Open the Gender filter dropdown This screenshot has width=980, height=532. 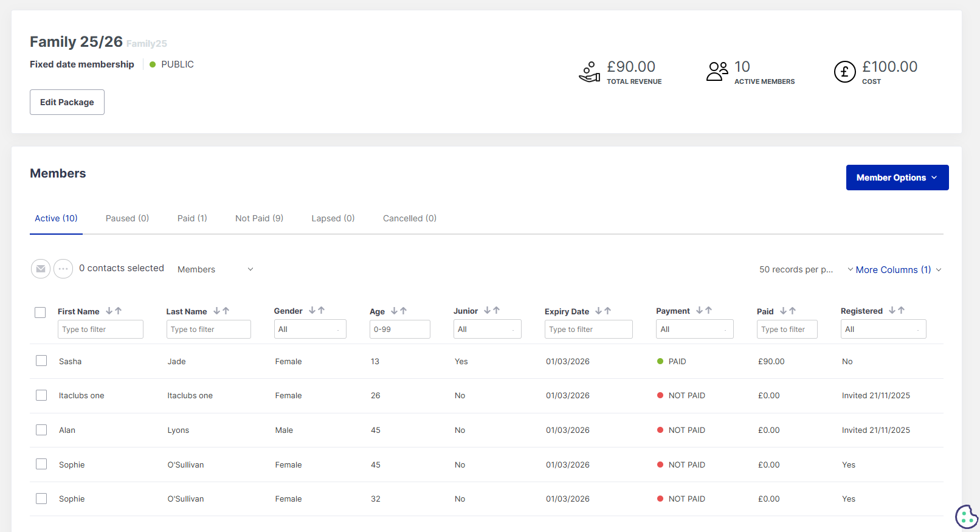click(309, 329)
